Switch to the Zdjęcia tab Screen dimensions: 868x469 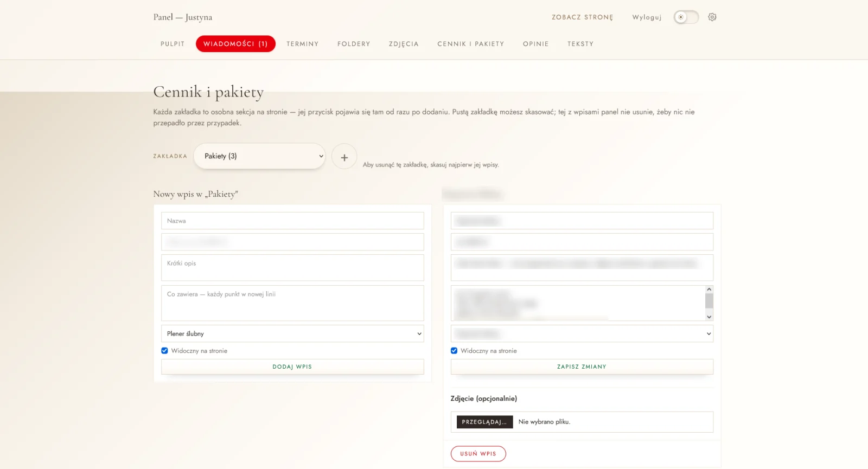point(404,44)
